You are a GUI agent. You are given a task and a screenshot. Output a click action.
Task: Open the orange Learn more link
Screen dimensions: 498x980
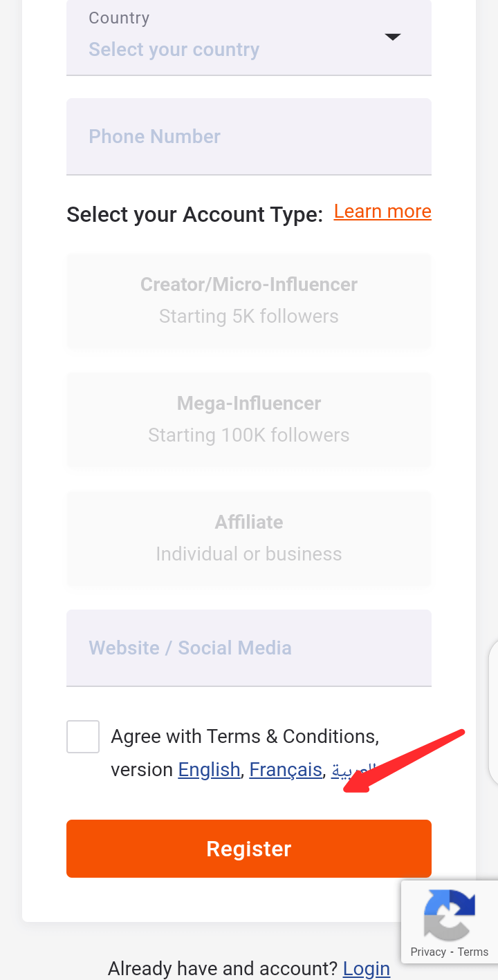click(382, 211)
